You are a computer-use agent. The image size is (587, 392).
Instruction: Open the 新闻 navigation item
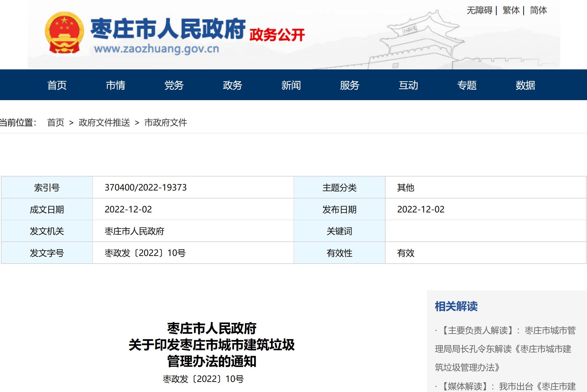tap(291, 85)
